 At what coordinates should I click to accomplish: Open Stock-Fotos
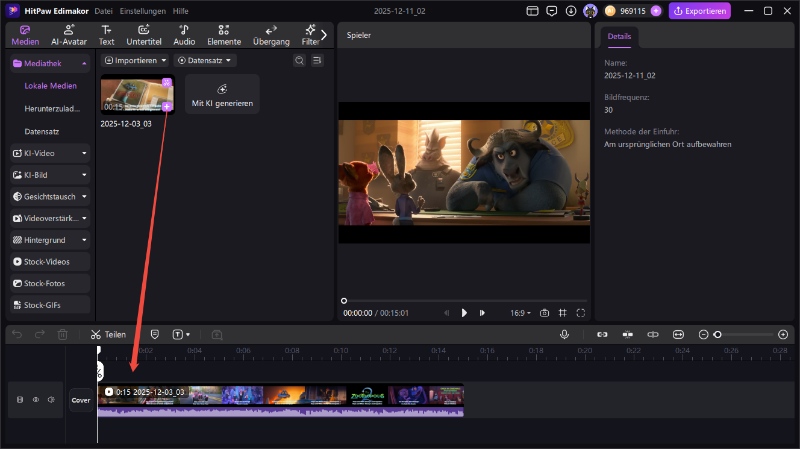[x=50, y=283]
